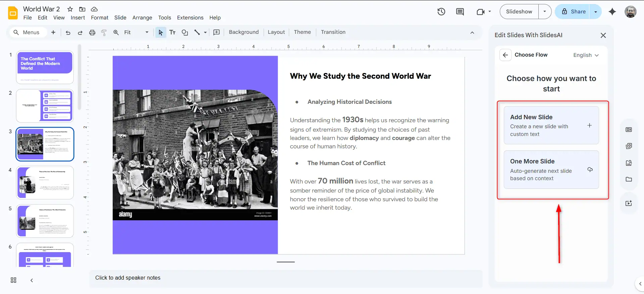Open the line tool dropdown arrow
The image size is (644, 294).
[x=205, y=32]
